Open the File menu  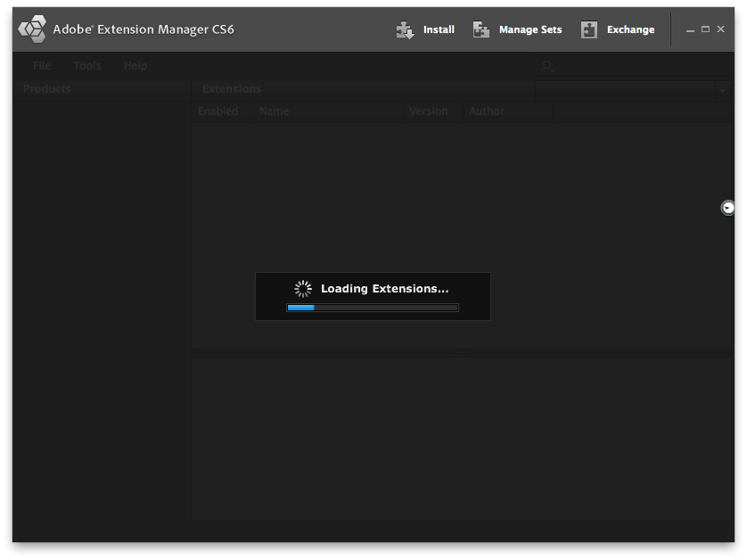point(41,65)
